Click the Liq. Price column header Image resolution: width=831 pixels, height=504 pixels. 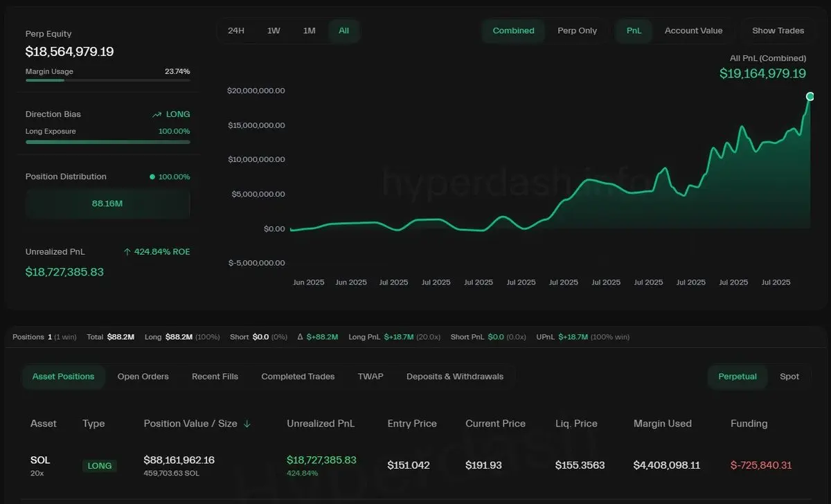pos(576,424)
